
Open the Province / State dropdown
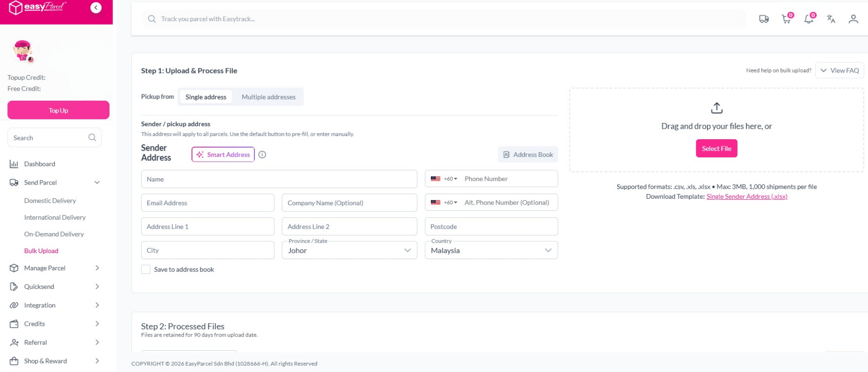(x=349, y=250)
